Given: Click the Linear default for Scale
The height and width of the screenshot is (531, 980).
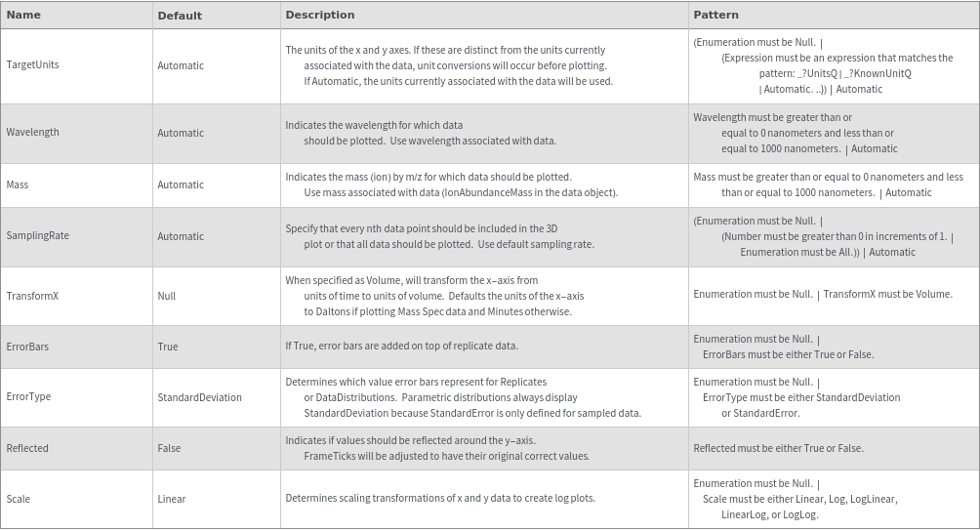Looking at the screenshot, I should pos(172,499).
